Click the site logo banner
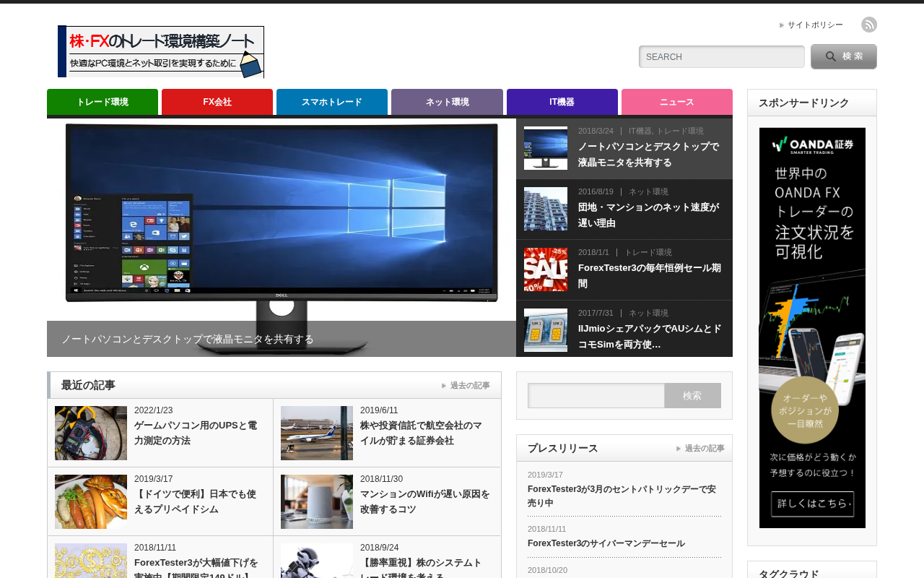Screen dimensions: 924x578 coord(161,52)
